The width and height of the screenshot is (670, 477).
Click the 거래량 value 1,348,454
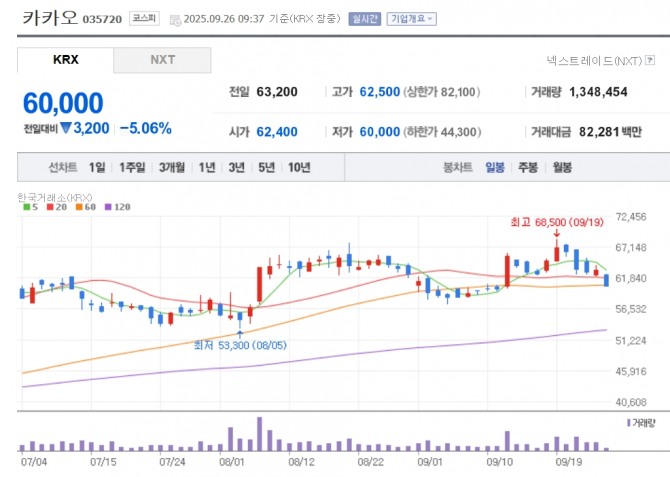tap(598, 92)
